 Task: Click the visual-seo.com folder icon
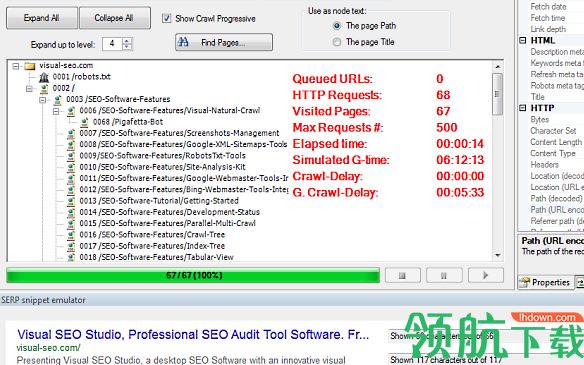pos(30,66)
